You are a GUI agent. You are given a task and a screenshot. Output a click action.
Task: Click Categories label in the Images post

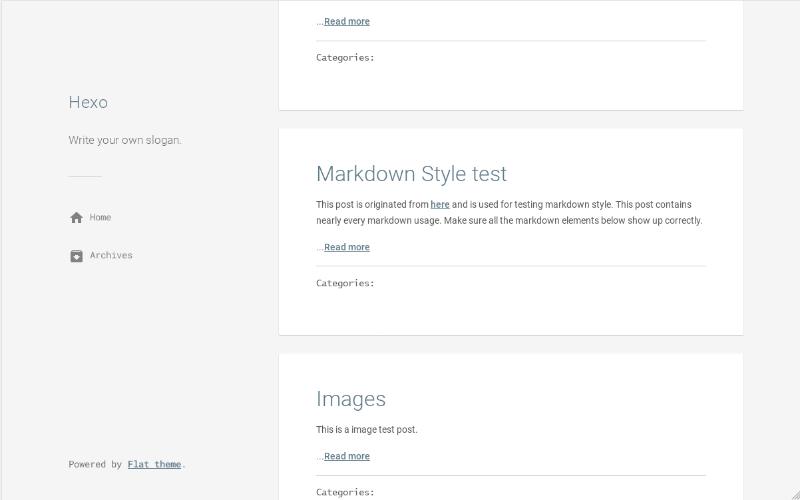(x=345, y=492)
